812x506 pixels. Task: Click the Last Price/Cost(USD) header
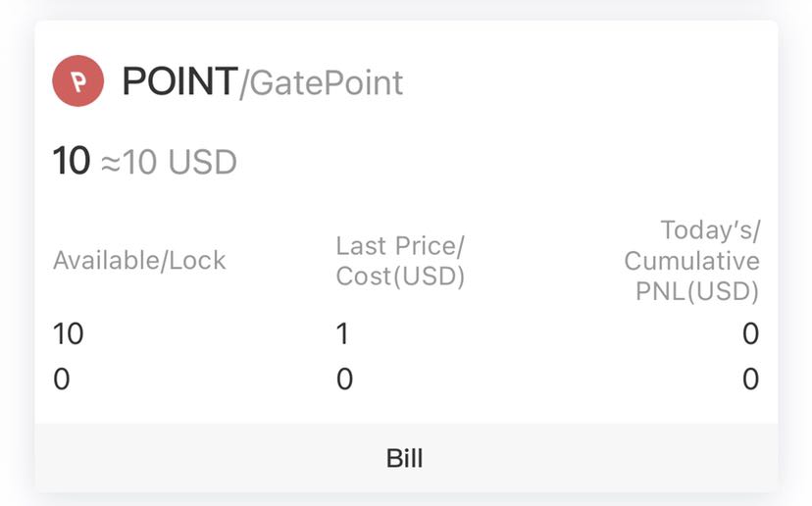point(400,261)
